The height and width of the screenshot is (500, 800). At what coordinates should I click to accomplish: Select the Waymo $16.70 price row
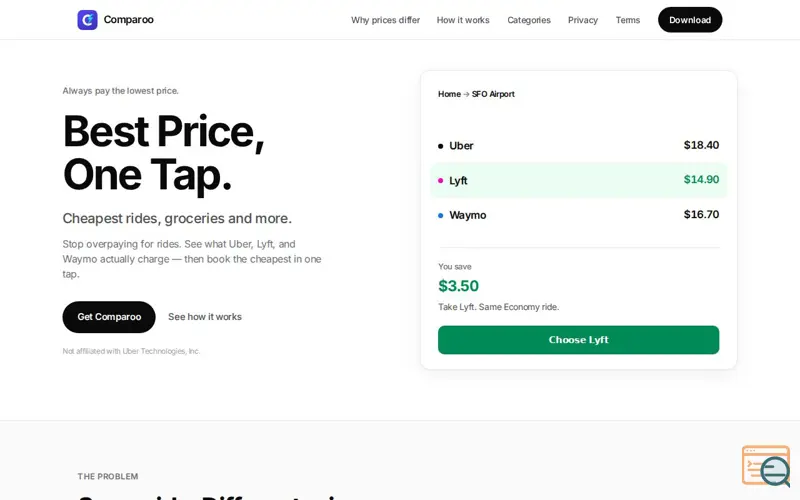[579, 215]
